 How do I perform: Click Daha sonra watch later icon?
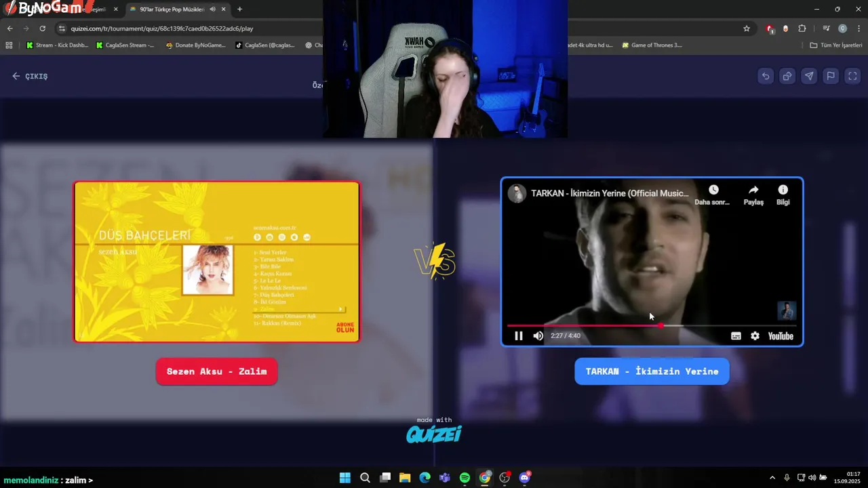click(713, 195)
